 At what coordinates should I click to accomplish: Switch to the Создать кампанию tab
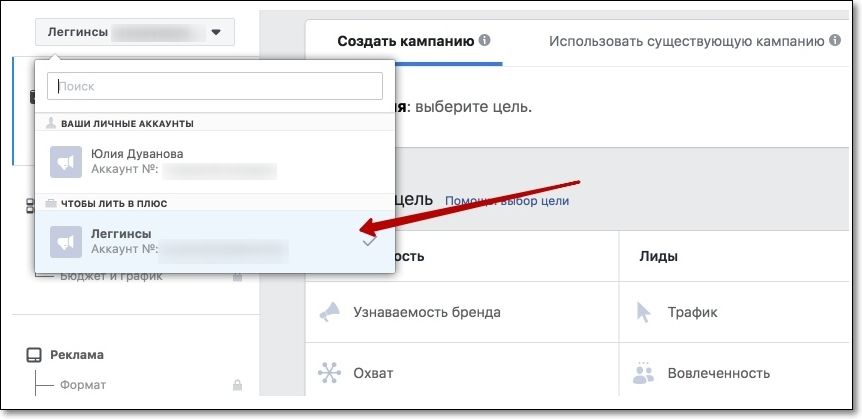[x=406, y=41]
